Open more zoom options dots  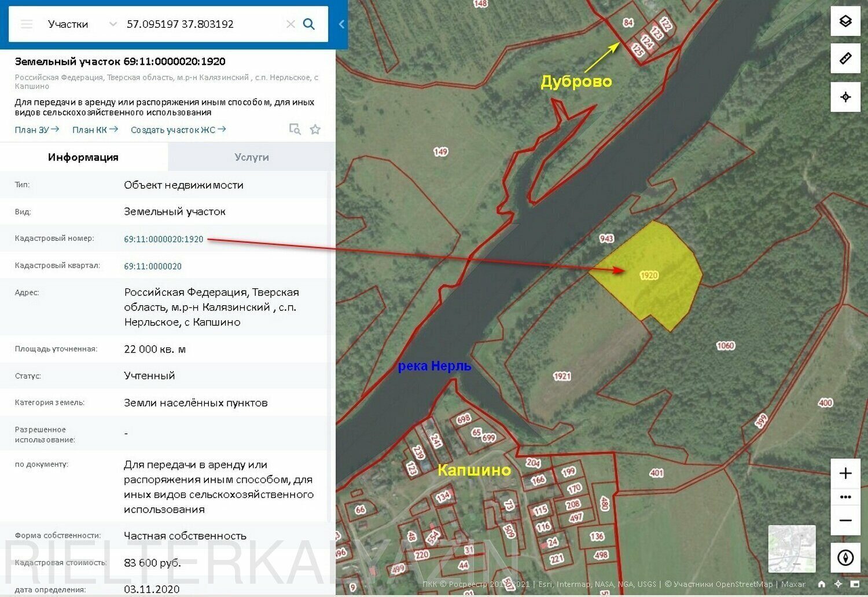(845, 497)
